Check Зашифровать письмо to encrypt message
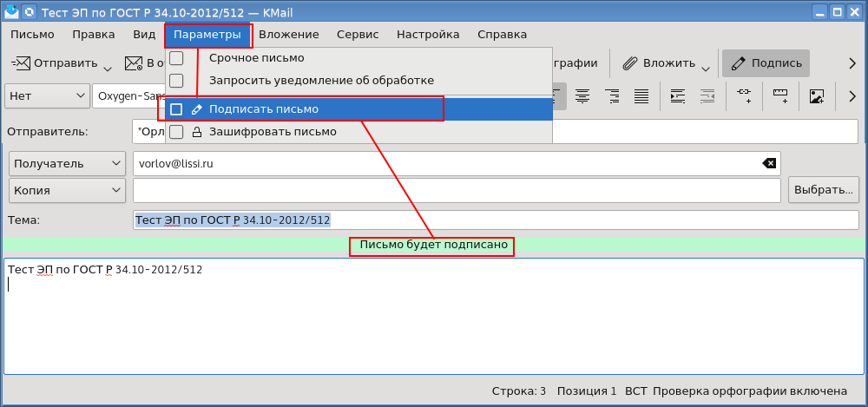Screen dimensions: 868x407 point(358,132)
